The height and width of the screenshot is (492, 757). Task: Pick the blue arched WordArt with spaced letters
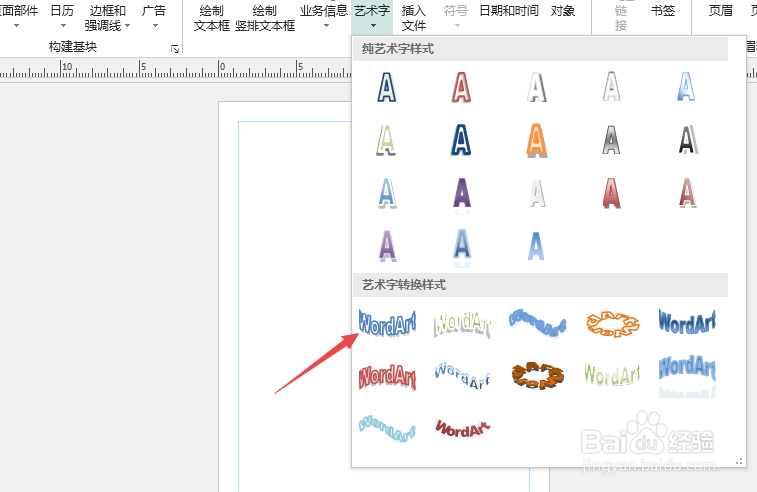462,375
